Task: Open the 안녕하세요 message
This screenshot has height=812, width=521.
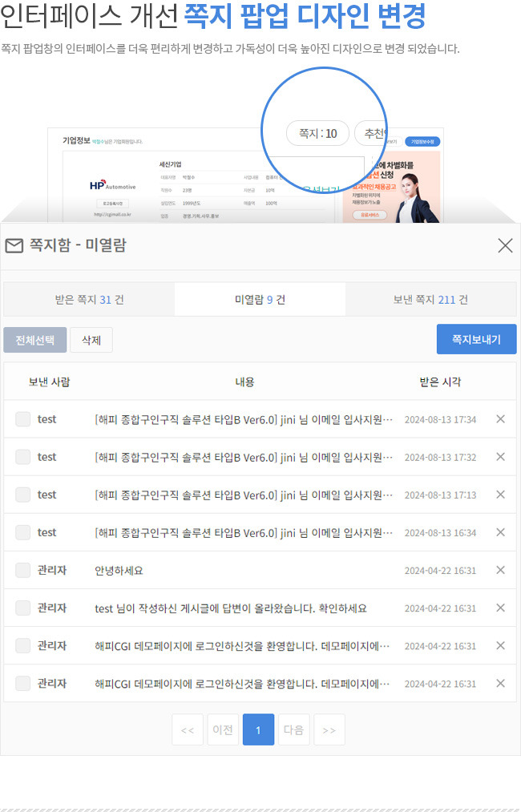Action: 119,570
